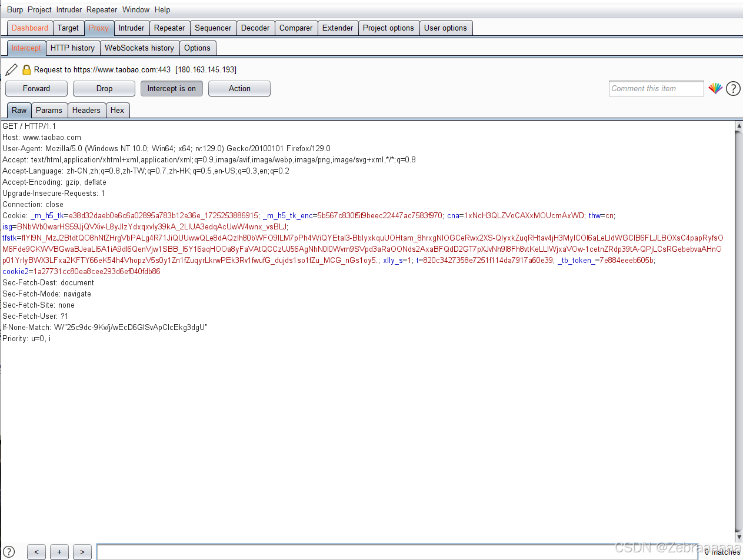Switch to the Decoder tab
743x560 pixels.
coord(255,28)
